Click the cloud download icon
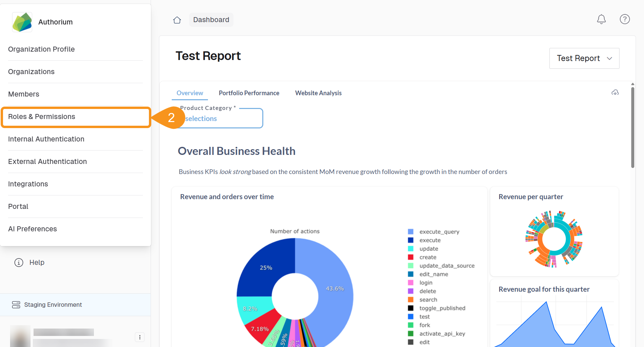Image resolution: width=644 pixels, height=347 pixels. (x=615, y=93)
